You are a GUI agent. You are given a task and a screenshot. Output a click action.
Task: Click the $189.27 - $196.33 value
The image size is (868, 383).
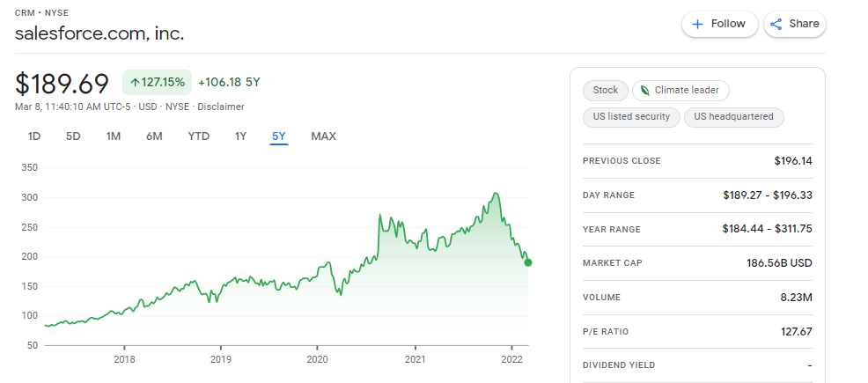coord(768,195)
